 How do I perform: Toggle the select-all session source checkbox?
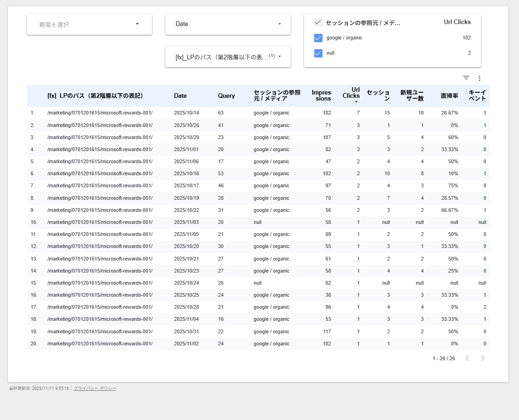tap(318, 22)
